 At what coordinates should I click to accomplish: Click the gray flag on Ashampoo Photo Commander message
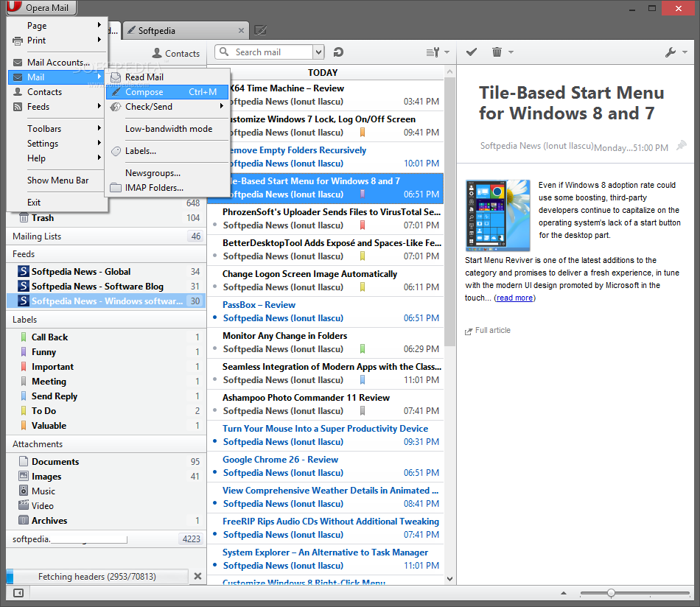(363, 410)
